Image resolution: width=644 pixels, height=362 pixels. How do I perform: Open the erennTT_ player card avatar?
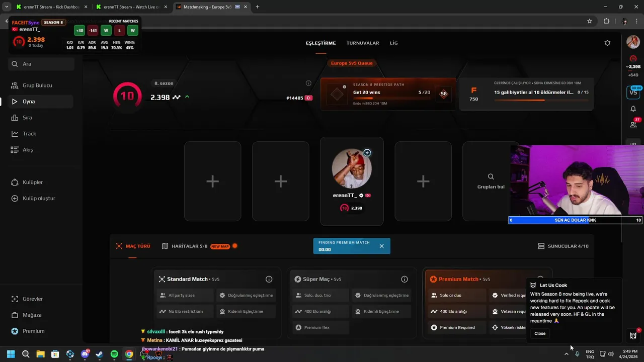point(352,168)
